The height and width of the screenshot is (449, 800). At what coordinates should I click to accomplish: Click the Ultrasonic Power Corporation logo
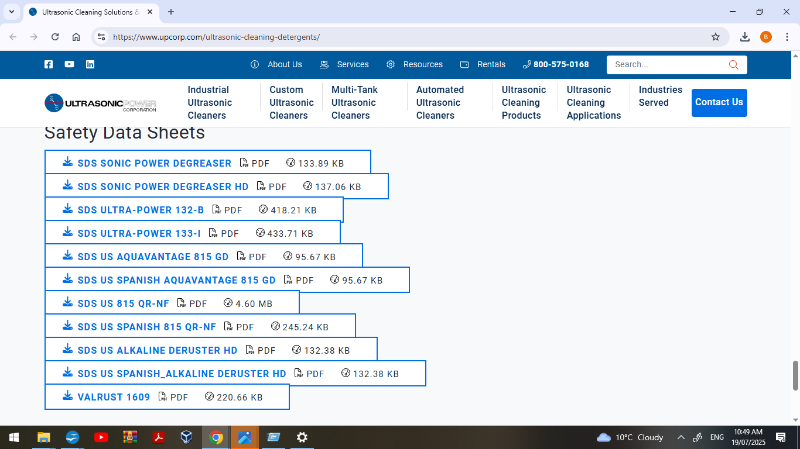pos(101,103)
